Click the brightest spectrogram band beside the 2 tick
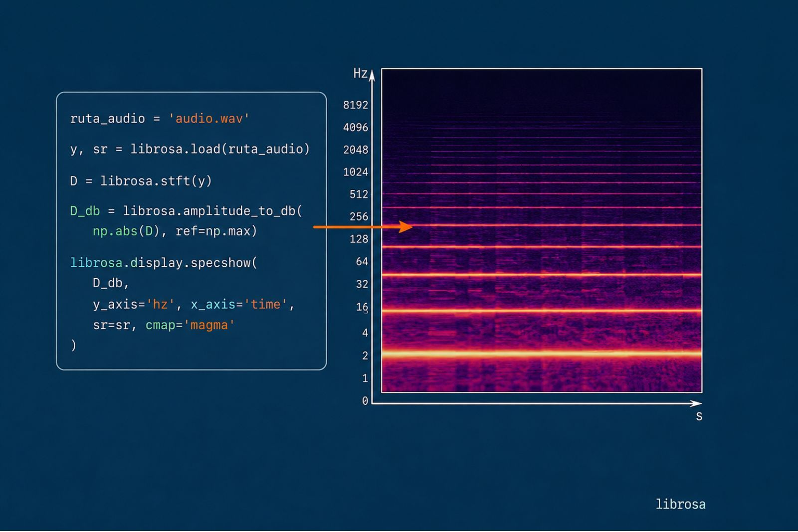 [x=542, y=354]
